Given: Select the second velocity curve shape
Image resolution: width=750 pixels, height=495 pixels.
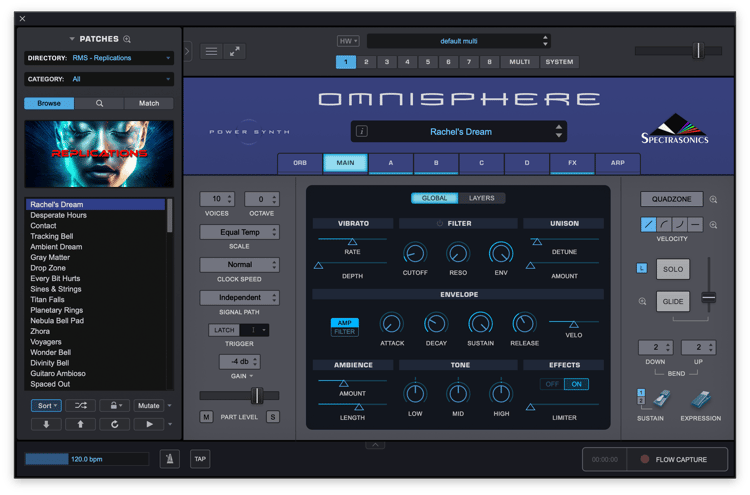Looking at the screenshot, I should pyautogui.click(x=664, y=224).
